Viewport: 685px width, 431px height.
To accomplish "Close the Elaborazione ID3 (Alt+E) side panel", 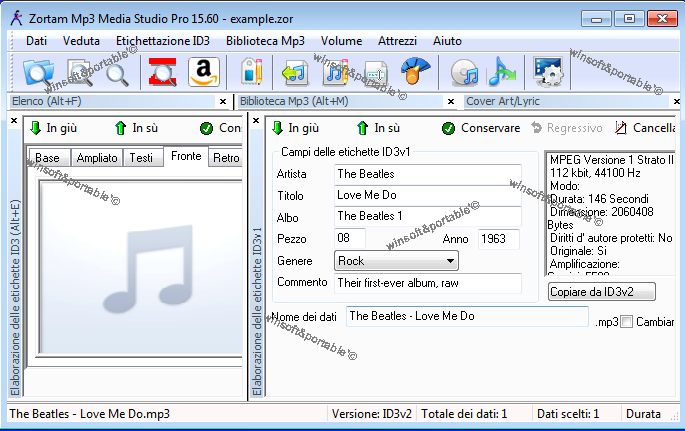I will click(14, 121).
